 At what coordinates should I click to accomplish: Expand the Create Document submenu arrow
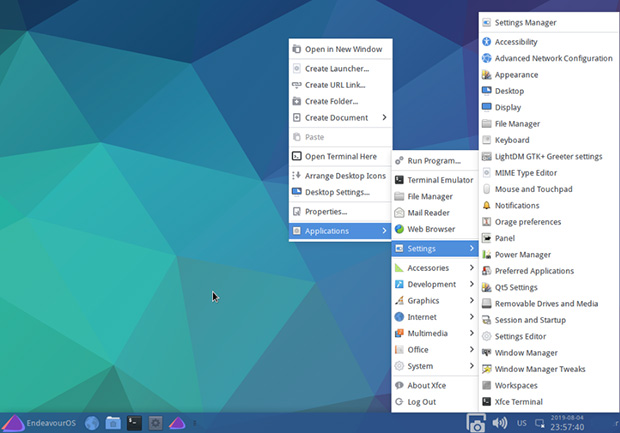[x=384, y=117]
